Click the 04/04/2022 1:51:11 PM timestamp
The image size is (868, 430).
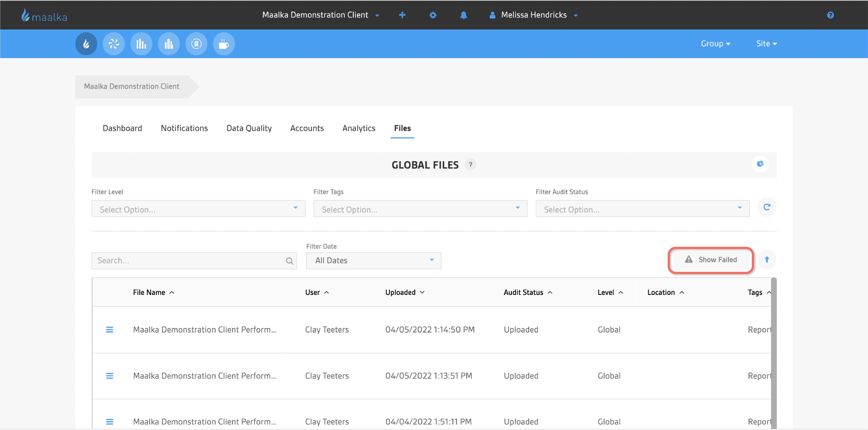coord(428,422)
